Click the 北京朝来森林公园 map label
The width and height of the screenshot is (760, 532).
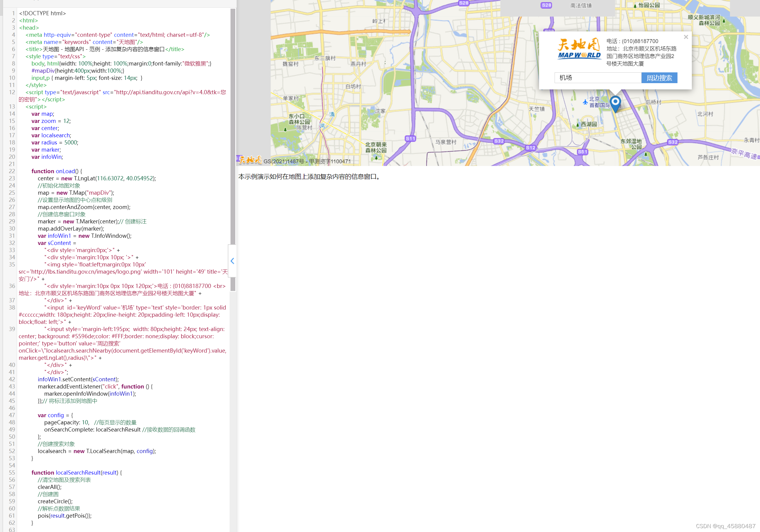tap(376, 147)
